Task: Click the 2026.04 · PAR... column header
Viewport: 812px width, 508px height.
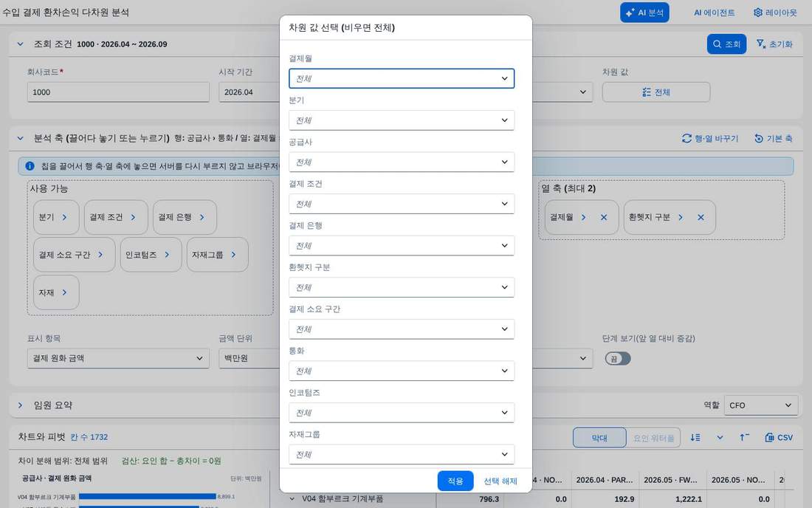Action: [x=605, y=480]
